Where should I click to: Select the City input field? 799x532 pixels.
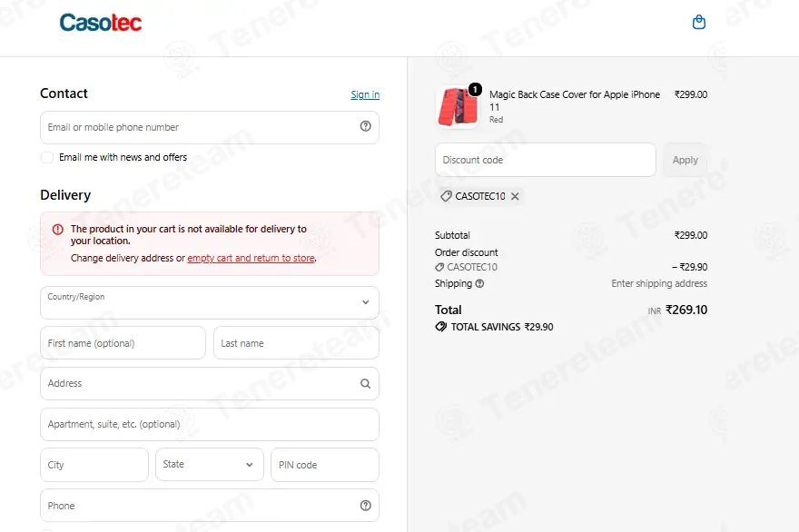(x=94, y=465)
